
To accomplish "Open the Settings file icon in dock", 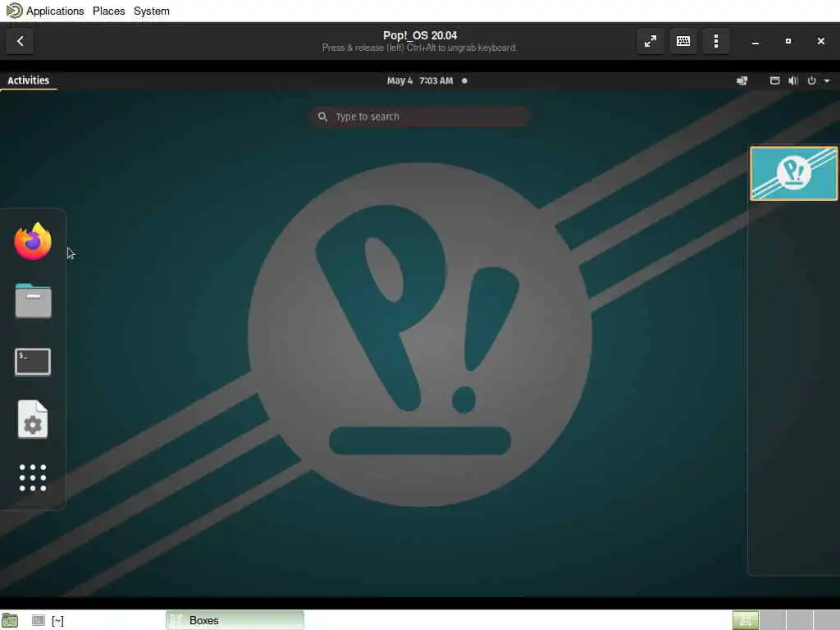I will [33, 419].
